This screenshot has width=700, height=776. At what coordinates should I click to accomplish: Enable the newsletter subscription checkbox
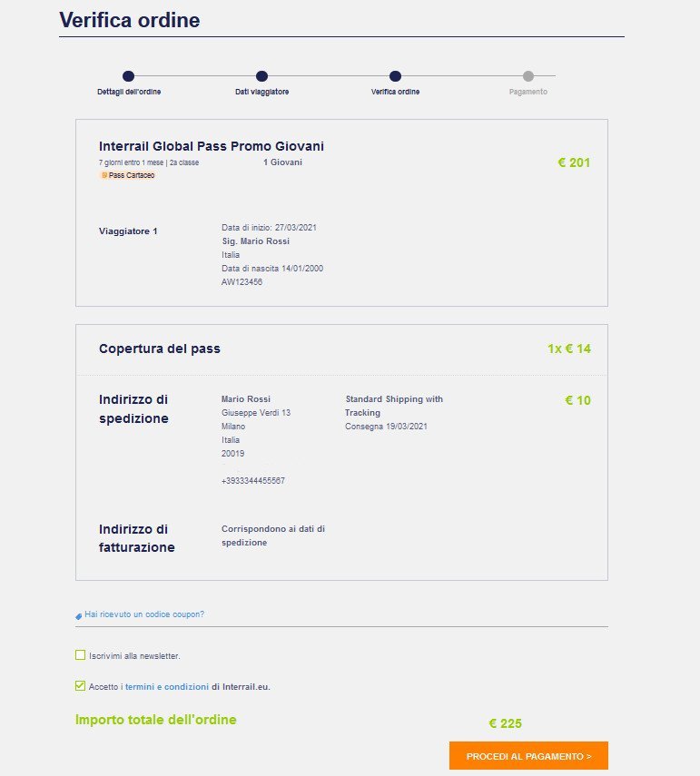80,654
